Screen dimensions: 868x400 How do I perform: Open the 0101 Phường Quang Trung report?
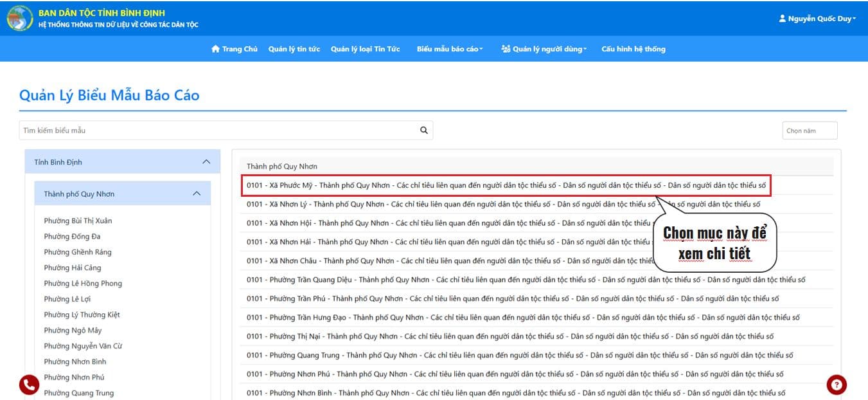[x=520, y=355]
